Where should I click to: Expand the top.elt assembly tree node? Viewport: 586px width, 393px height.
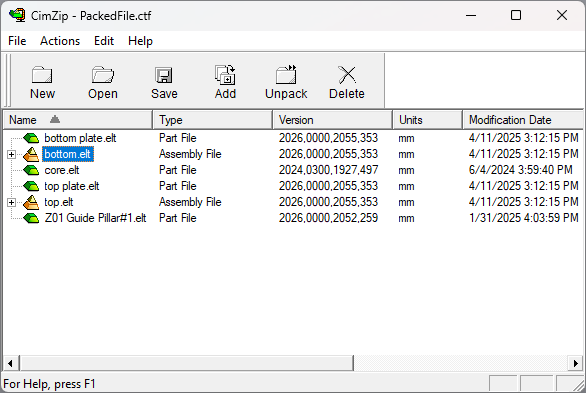11,202
